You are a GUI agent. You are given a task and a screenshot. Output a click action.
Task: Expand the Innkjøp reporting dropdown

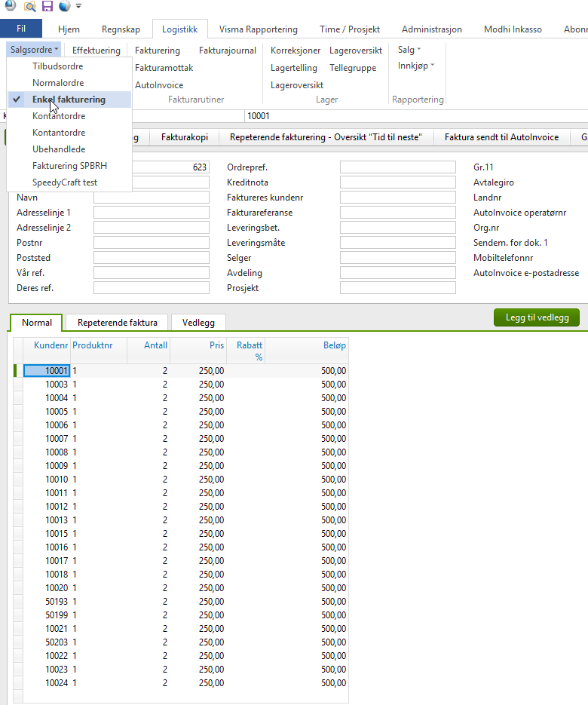click(x=416, y=66)
